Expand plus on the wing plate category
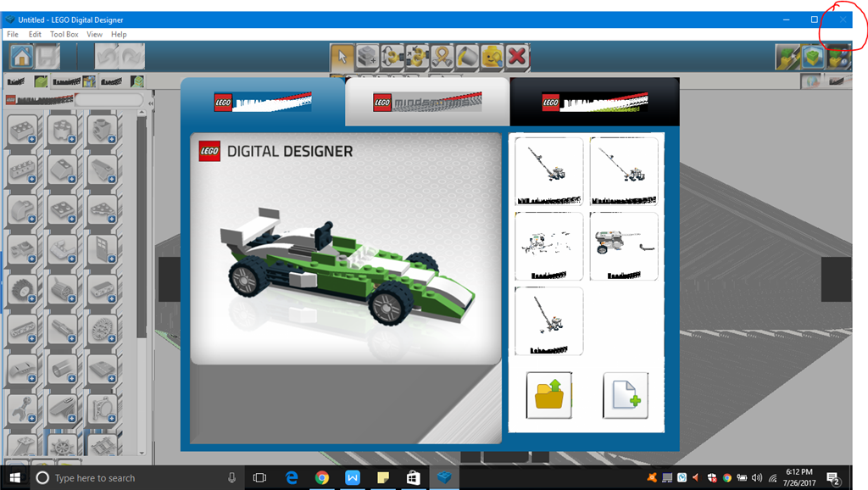Viewport: 868px width, 490px height. [x=112, y=219]
